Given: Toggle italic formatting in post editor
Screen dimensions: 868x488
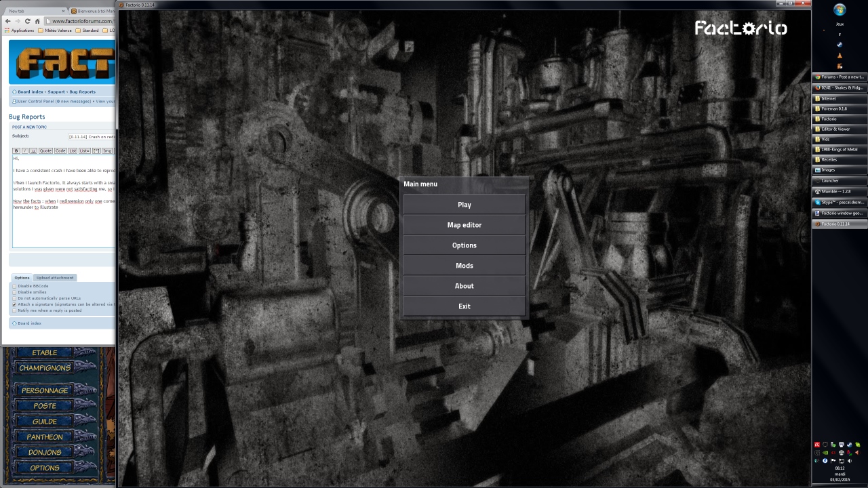Looking at the screenshot, I should point(25,150).
